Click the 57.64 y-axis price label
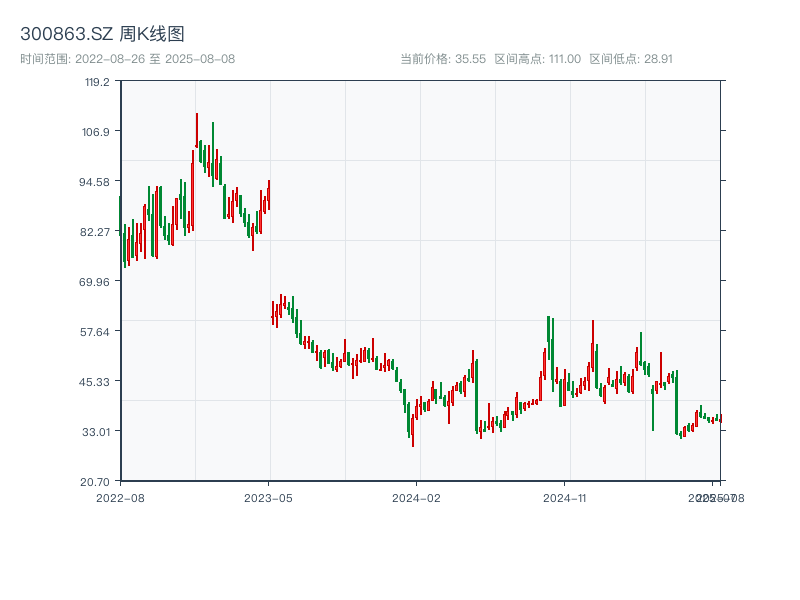The image size is (800, 600). (x=95, y=331)
